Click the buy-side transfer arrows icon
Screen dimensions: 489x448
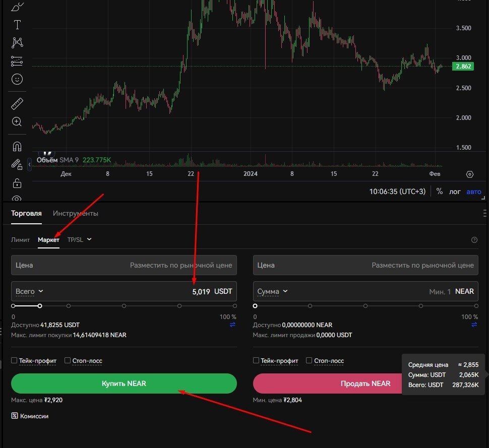(232, 325)
